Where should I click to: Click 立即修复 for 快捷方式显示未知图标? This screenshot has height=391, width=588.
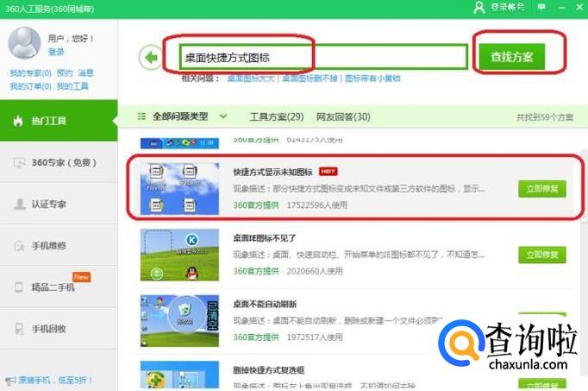point(542,188)
